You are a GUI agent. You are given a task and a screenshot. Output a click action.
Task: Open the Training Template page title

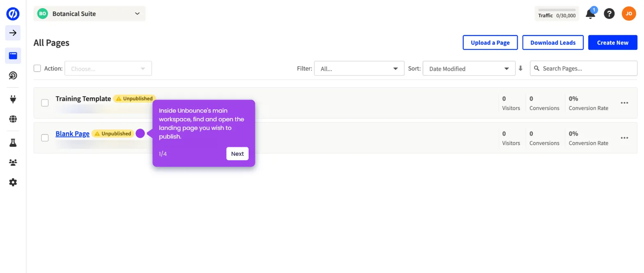(83, 99)
